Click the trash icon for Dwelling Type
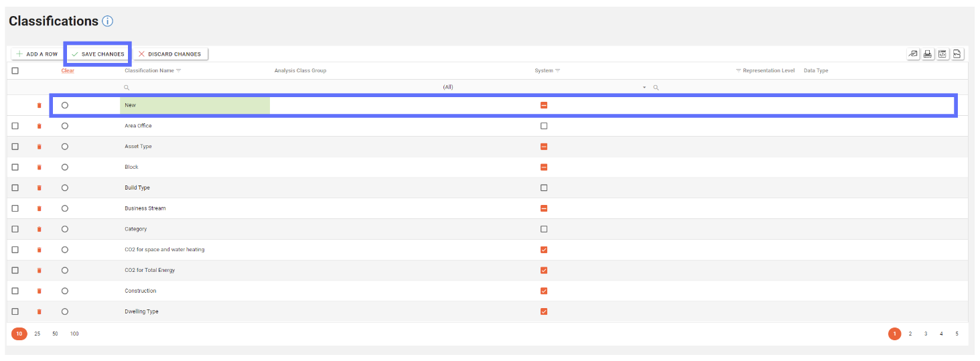This screenshot has height=361, width=980. tap(39, 312)
